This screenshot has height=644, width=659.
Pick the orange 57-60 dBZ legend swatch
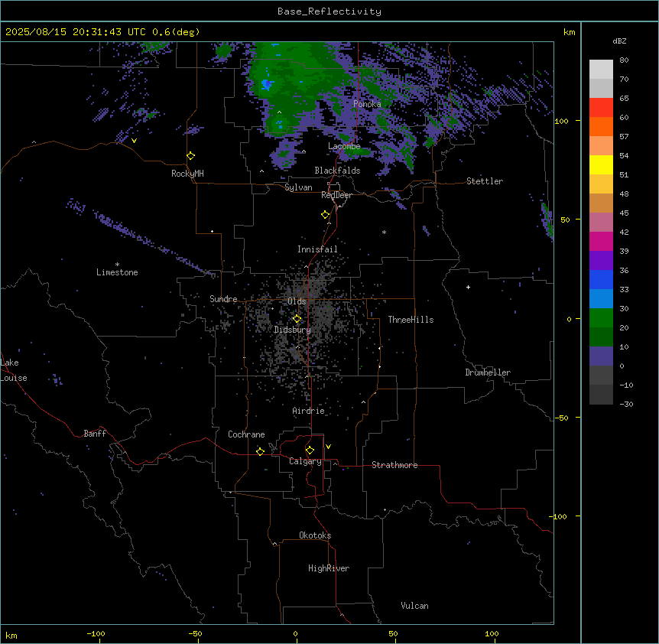(601, 126)
